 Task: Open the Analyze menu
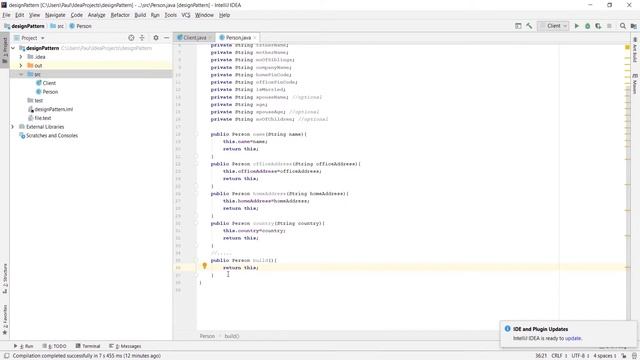click(x=96, y=15)
